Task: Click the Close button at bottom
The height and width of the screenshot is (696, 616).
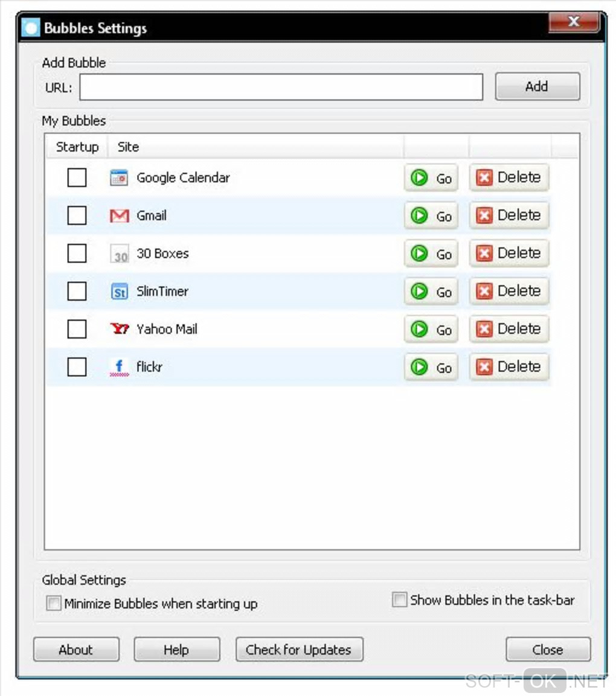Action: click(x=548, y=650)
